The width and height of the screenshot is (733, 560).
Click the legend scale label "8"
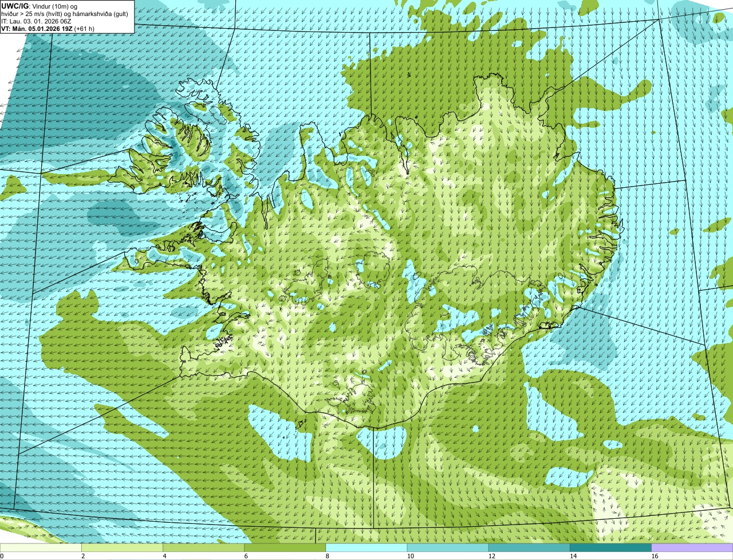328,556
